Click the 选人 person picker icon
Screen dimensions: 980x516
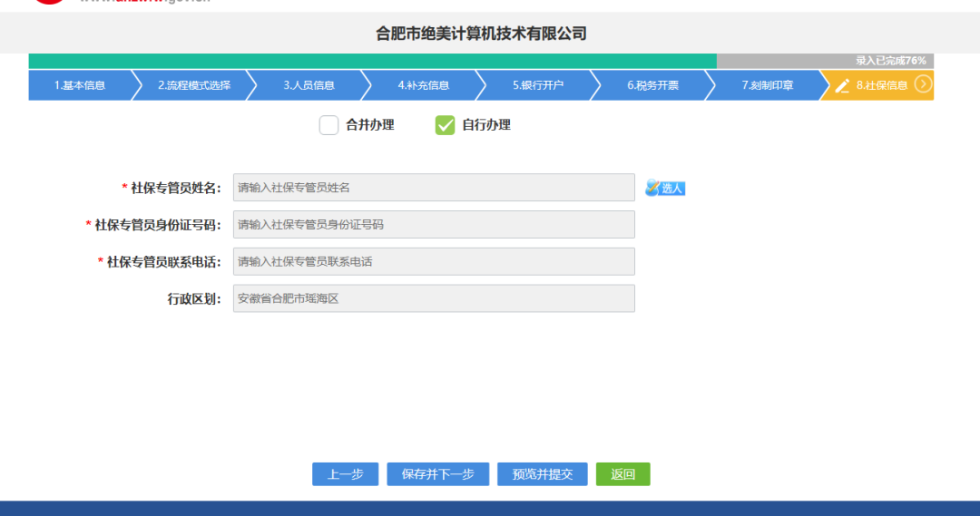(x=665, y=188)
